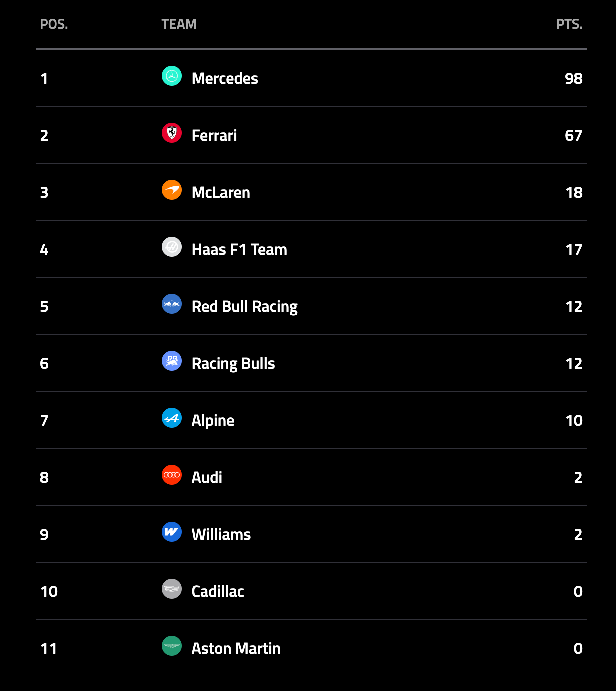Viewport: 616px width, 691px height.
Task: Click the Ferrari prancing horse logo
Action: (x=172, y=133)
